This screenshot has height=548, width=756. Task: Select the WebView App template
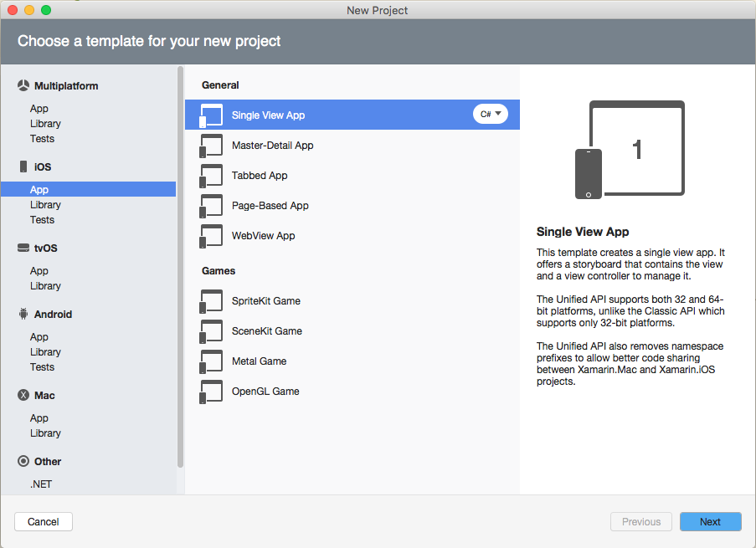(x=265, y=235)
